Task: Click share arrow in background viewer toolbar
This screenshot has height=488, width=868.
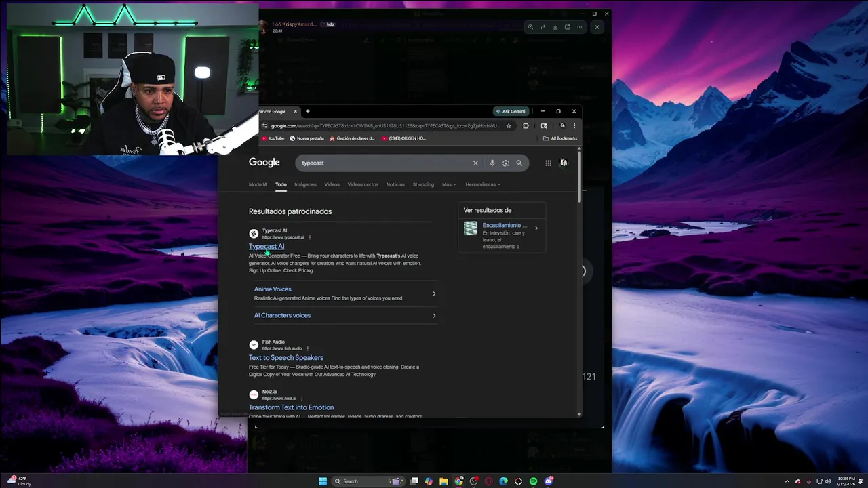Action: (542, 27)
